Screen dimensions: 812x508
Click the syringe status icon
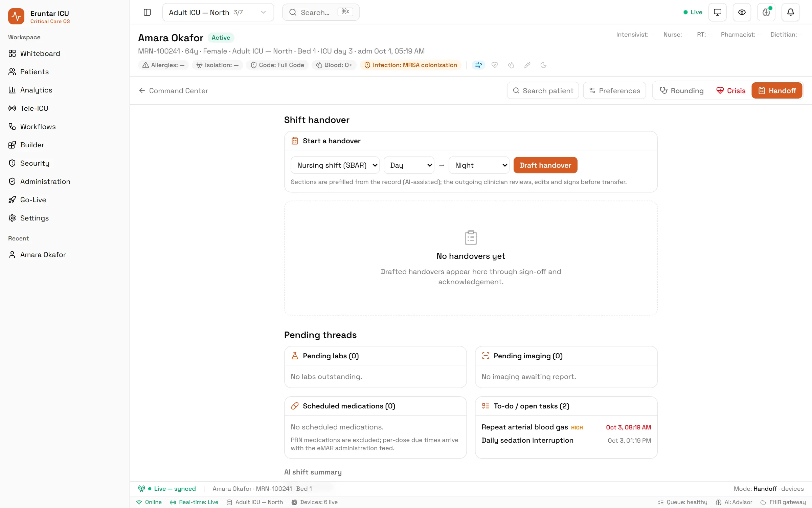pyautogui.click(x=527, y=65)
